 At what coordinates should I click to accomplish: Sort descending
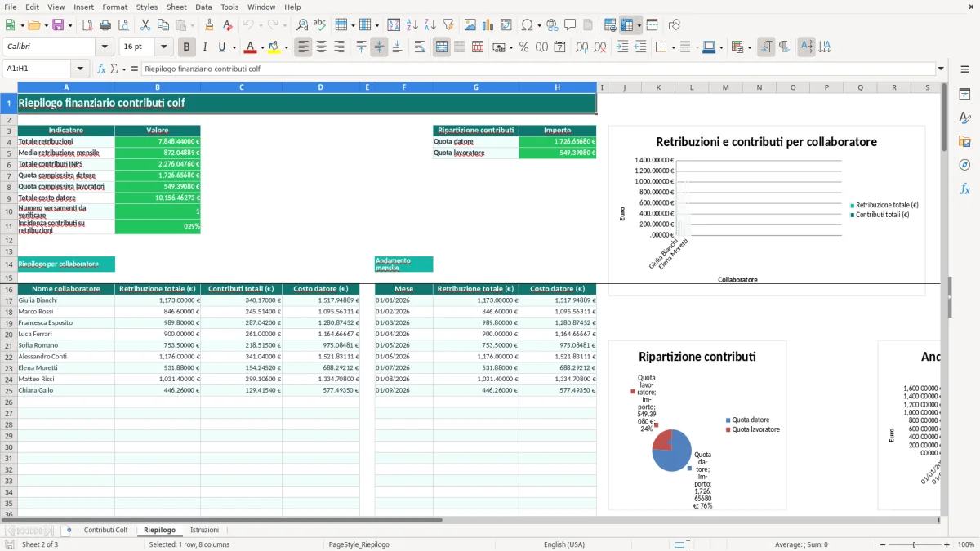(x=430, y=25)
